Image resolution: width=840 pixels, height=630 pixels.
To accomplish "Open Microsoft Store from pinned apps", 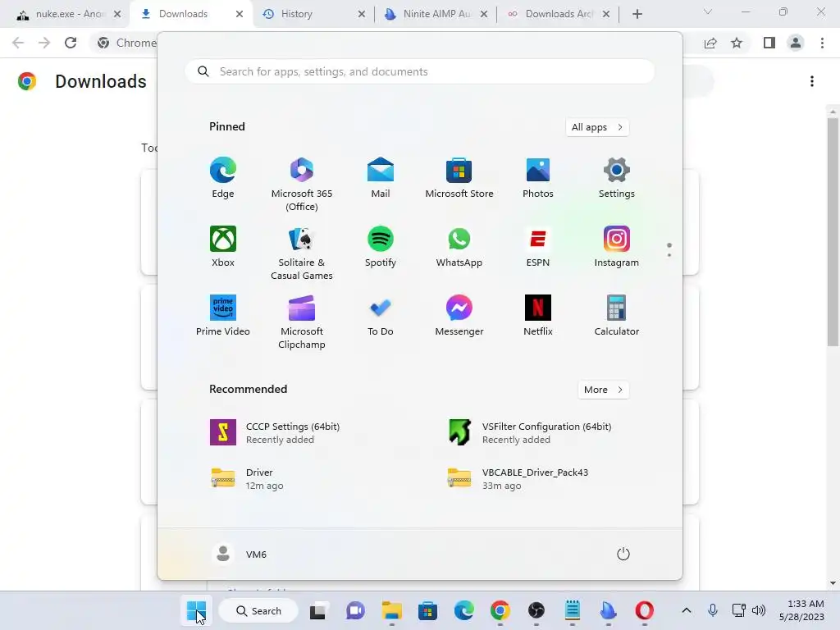I will click(x=459, y=178).
